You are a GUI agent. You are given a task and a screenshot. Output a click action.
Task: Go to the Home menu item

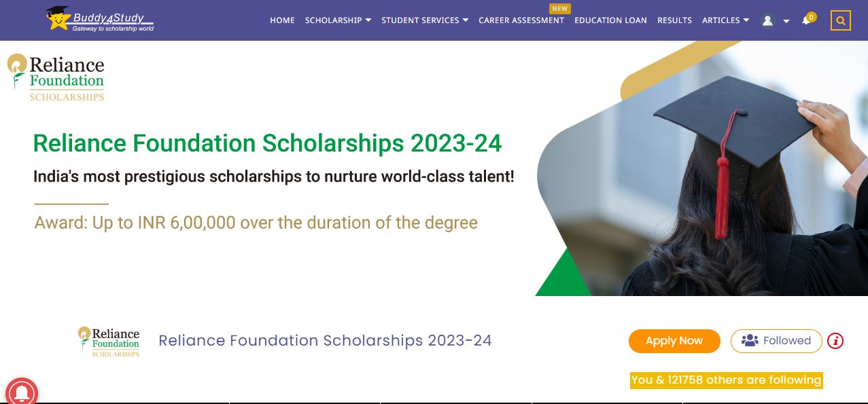(282, 20)
